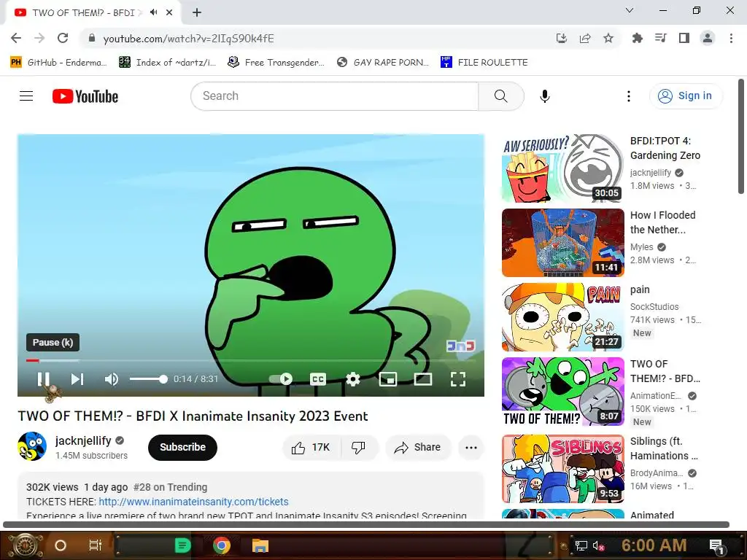The image size is (747, 560).
Task: Open YouTube settings three-dot menu
Action: (x=629, y=96)
